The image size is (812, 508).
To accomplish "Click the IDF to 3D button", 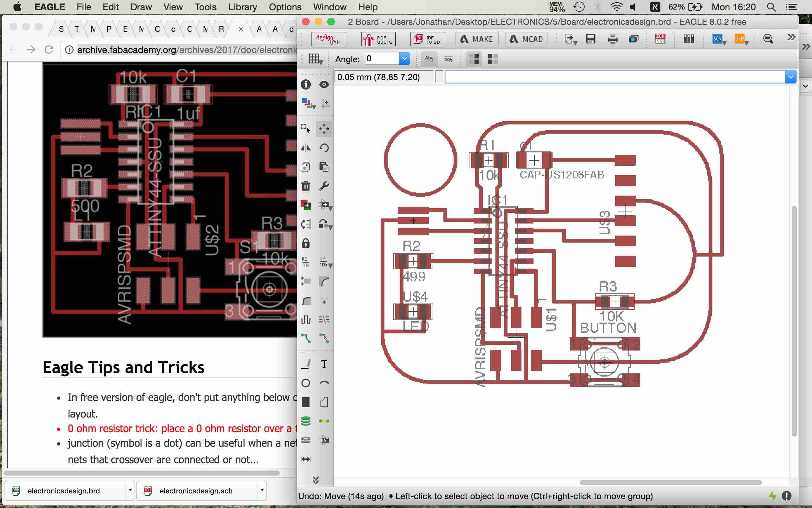I will (x=428, y=39).
